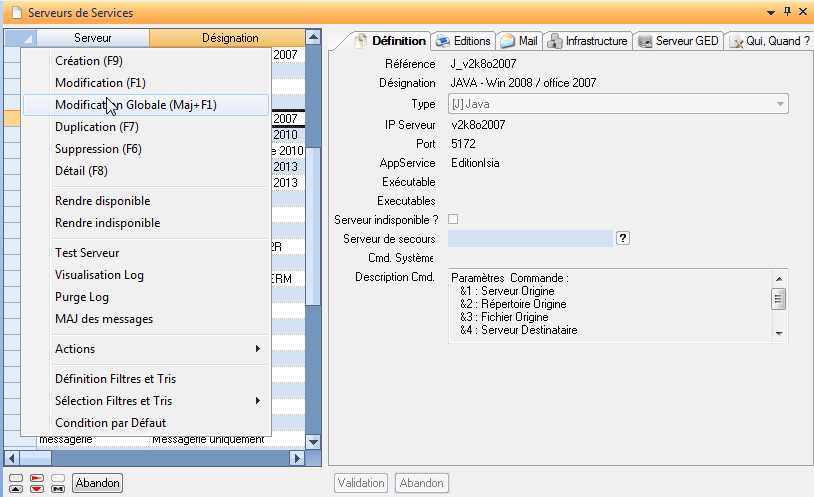Pin the Serveurs de Services panel
The width and height of the screenshot is (814, 497).
pos(787,12)
